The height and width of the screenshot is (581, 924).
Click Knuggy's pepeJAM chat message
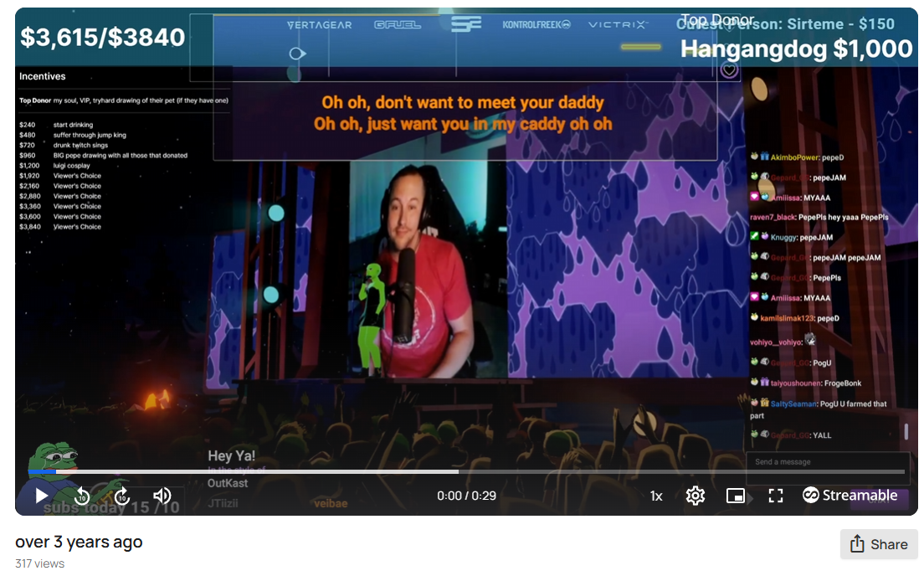click(792, 238)
